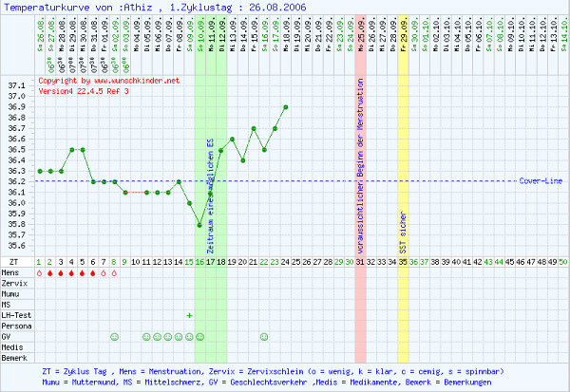Click cycle day 50 in ZT row
The image size is (570, 392).
[x=563, y=261]
